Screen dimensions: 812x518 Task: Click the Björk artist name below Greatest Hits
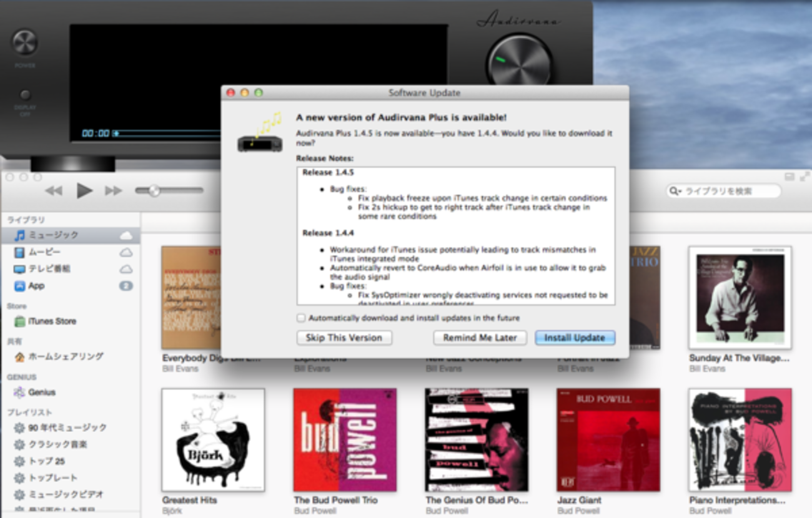click(172, 511)
